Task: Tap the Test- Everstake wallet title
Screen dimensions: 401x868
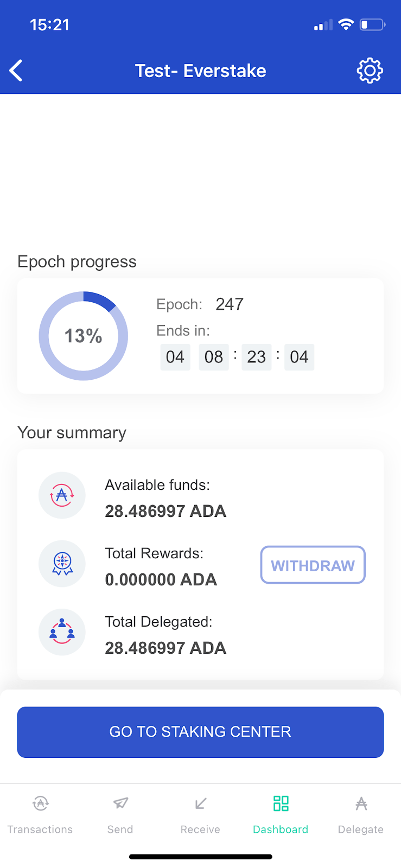Action: 200,71
